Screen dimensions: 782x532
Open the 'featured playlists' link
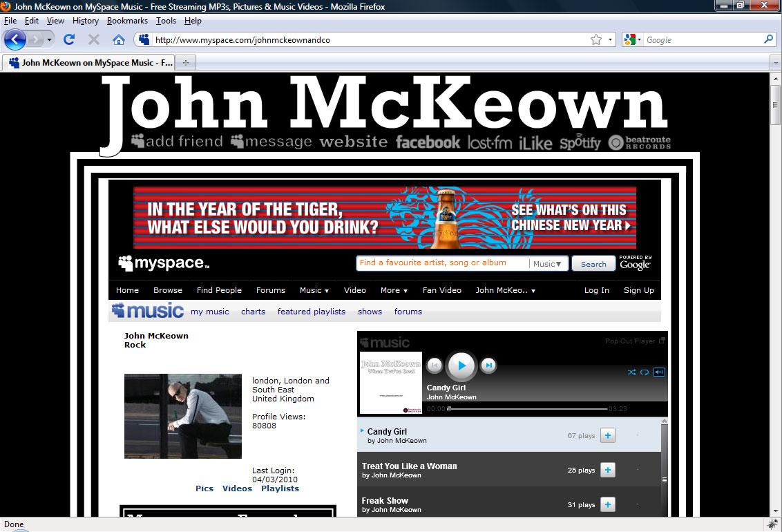[x=311, y=312]
